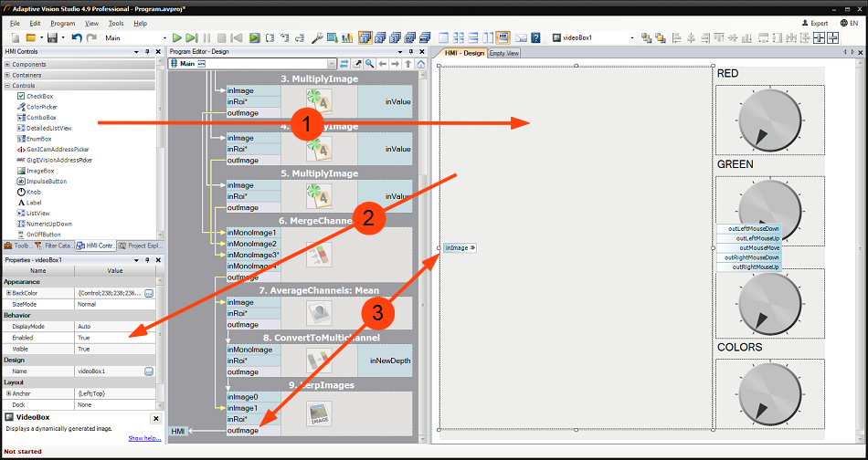Click the RED knob control
868x460 pixels.
[x=769, y=120]
